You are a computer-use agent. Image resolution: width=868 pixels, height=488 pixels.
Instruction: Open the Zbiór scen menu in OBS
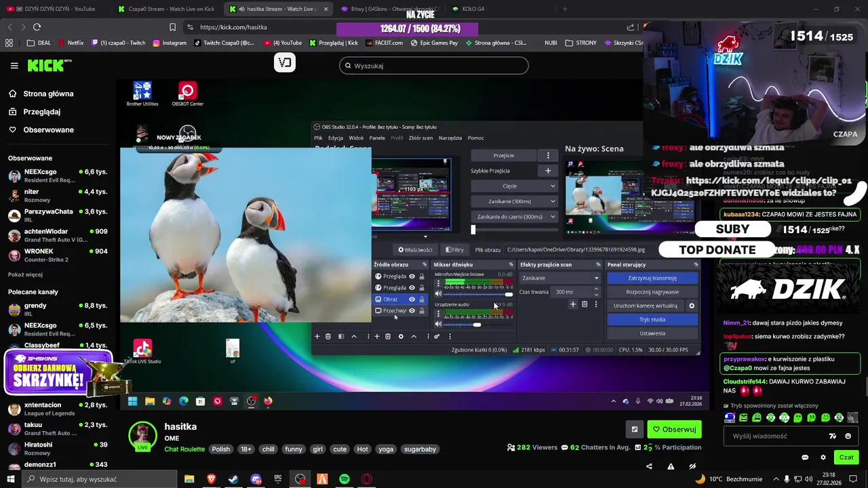coord(420,138)
